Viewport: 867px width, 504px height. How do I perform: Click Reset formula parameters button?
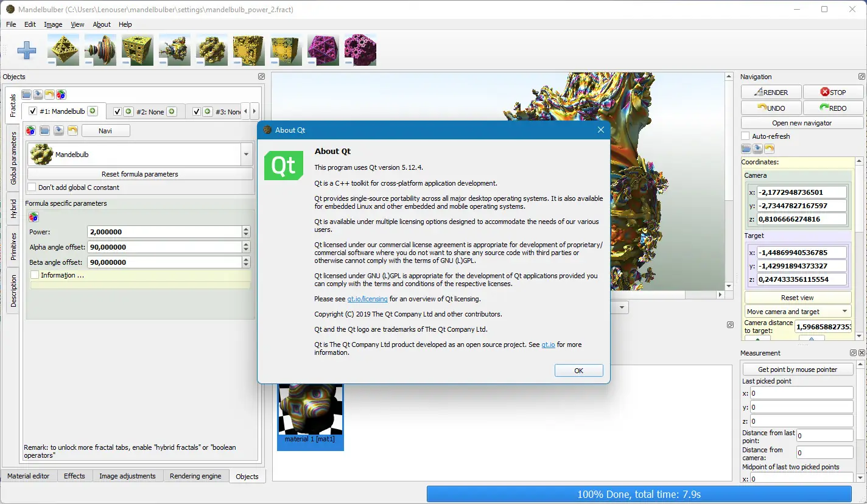tap(140, 174)
